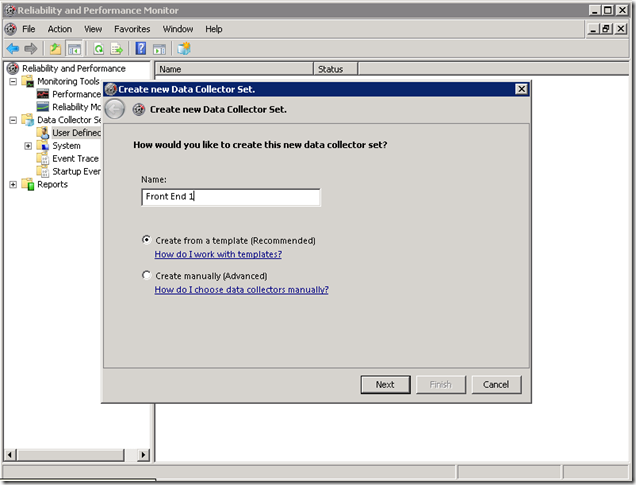Click the Forward arrow toolbar icon
Viewport: 636px width, 485px height.
pos(30,49)
